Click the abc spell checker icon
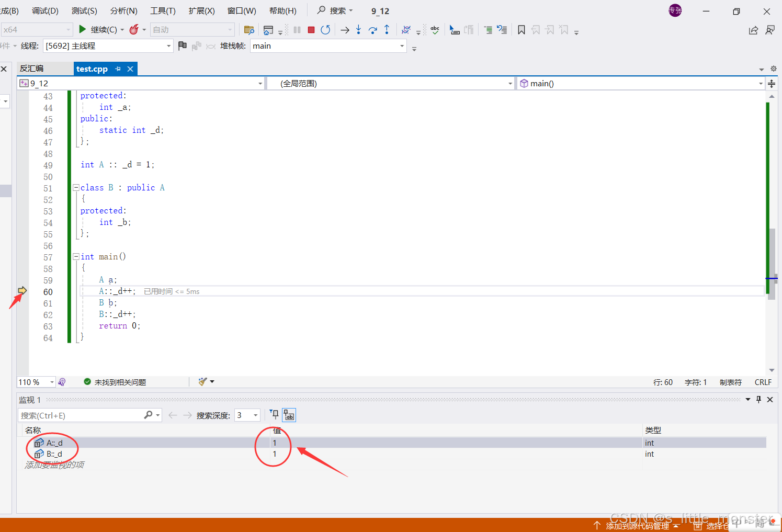The width and height of the screenshot is (782, 532). click(435, 30)
